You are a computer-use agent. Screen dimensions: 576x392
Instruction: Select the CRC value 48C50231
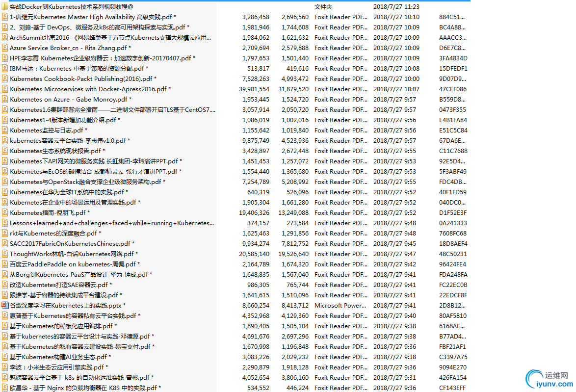453,254
